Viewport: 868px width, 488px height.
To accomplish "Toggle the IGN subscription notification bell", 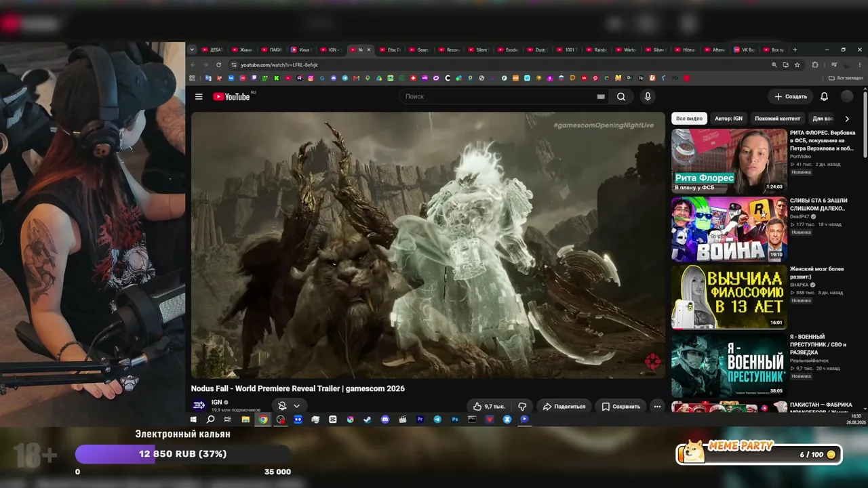I will coord(283,406).
